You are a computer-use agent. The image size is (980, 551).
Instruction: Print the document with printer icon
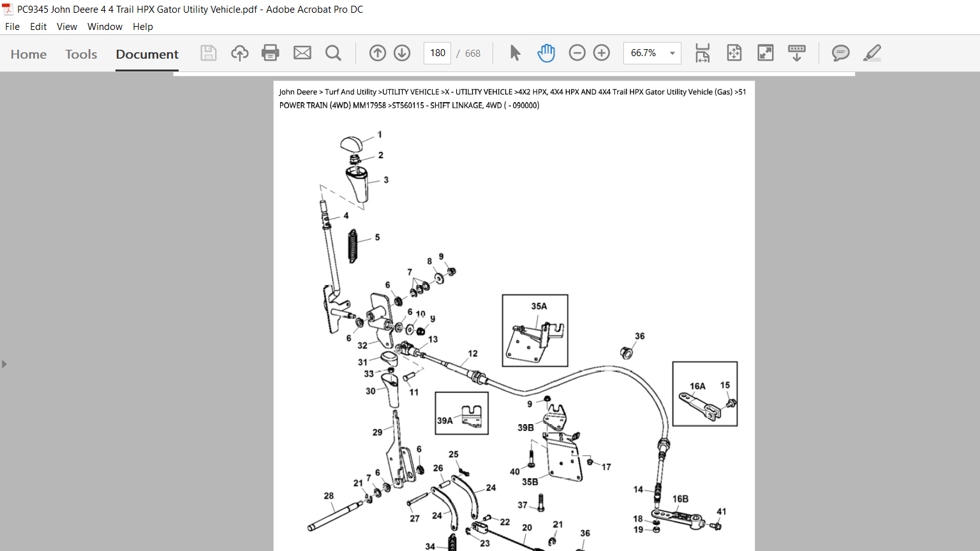coord(271,53)
